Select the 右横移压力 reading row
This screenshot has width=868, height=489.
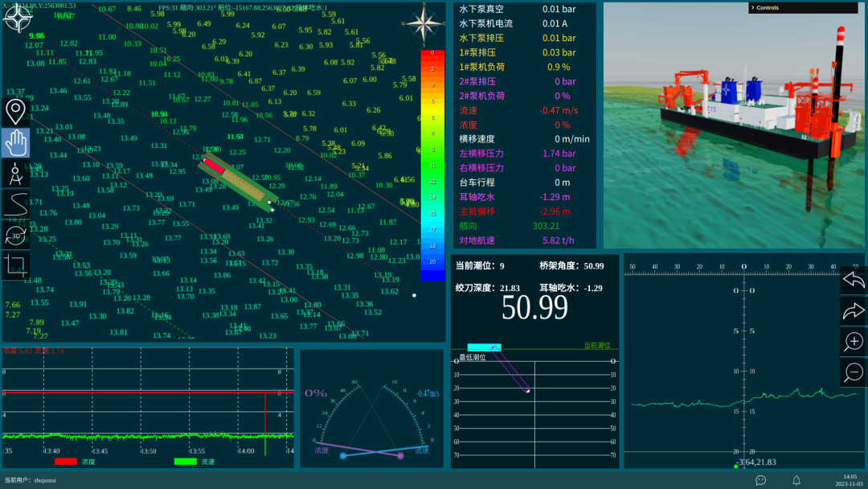524,168
